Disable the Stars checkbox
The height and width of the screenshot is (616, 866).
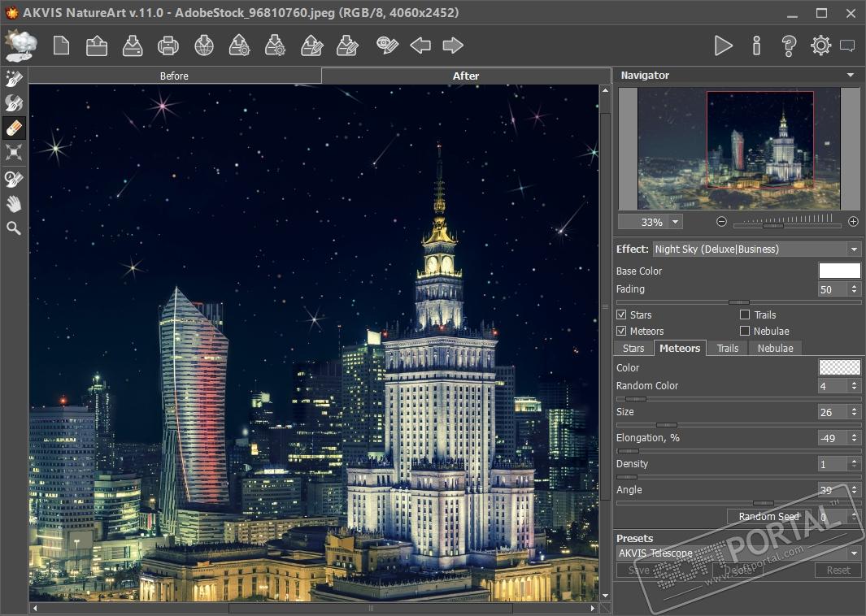coord(622,315)
